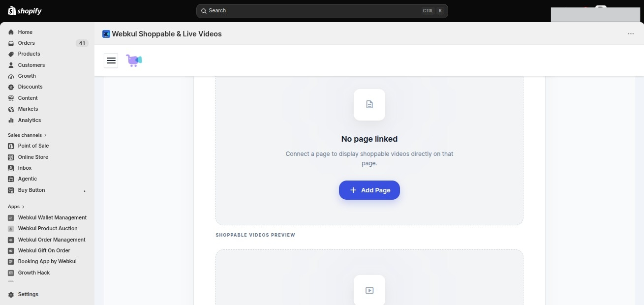The image size is (644, 305).
Task: Click the Webkul Wallet Management app icon
Action: tap(11, 217)
